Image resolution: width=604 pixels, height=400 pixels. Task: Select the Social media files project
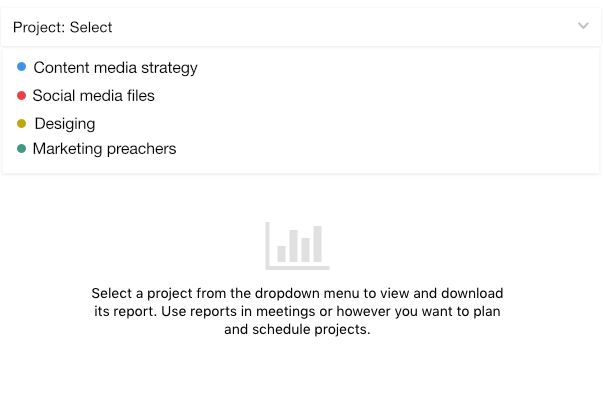pyautogui.click(x=94, y=96)
